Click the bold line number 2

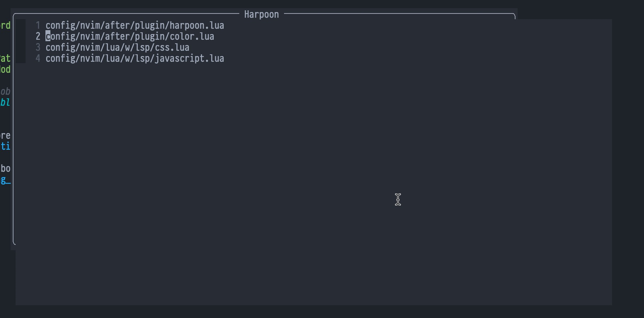tap(37, 36)
